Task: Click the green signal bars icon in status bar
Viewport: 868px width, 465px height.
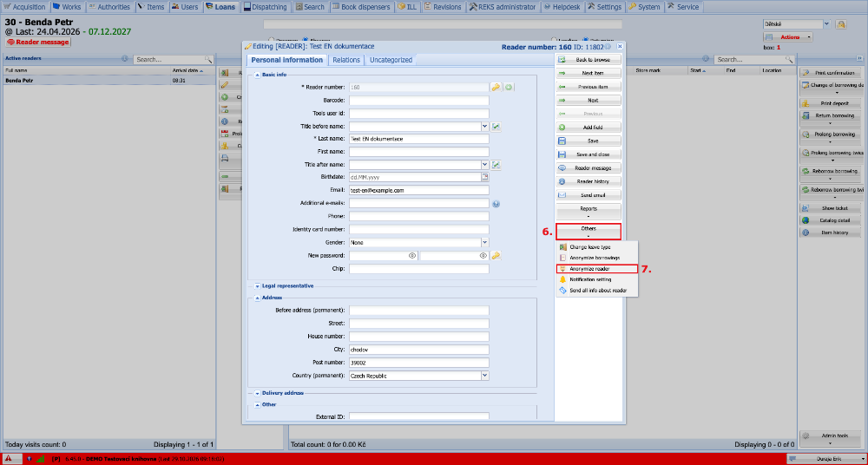Action: click(x=40, y=459)
